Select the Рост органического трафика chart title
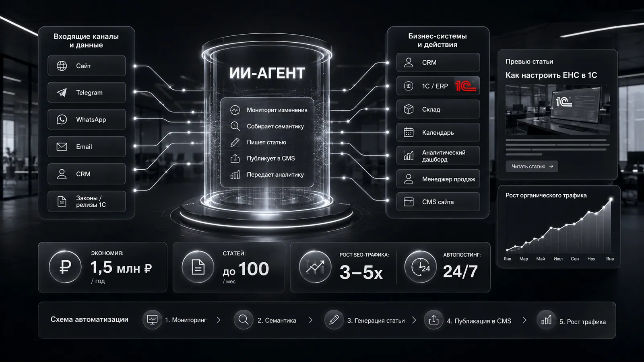The height and width of the screenshot is (362, 644). (x=546, y=195)
